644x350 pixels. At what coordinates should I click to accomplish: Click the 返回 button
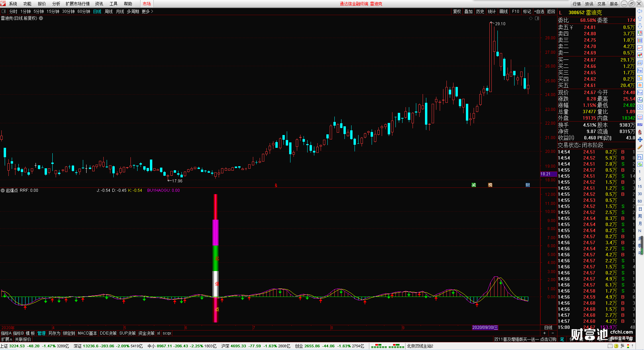pyautogui.click(x=551, y=11)
